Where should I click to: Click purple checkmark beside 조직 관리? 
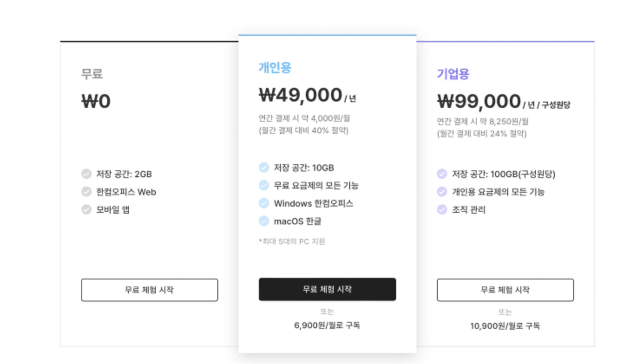[x=442, y=209]
